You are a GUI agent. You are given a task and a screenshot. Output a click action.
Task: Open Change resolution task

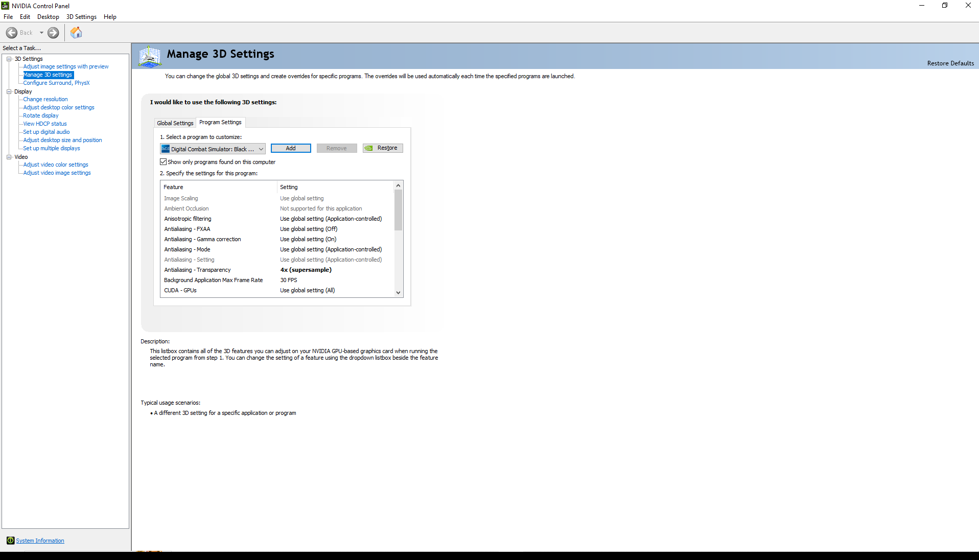[x=45, y=99]
